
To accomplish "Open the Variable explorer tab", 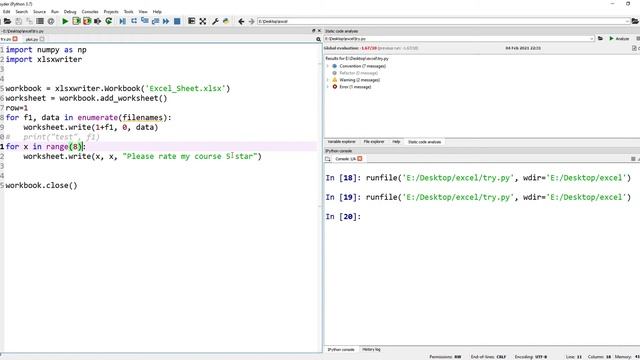I will (x=342, y=142).
